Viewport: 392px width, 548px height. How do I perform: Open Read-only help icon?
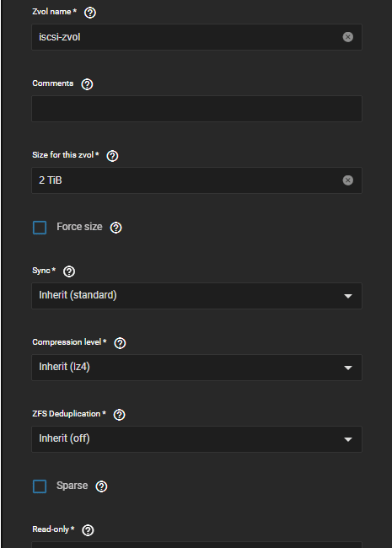(x=88, y=529)
